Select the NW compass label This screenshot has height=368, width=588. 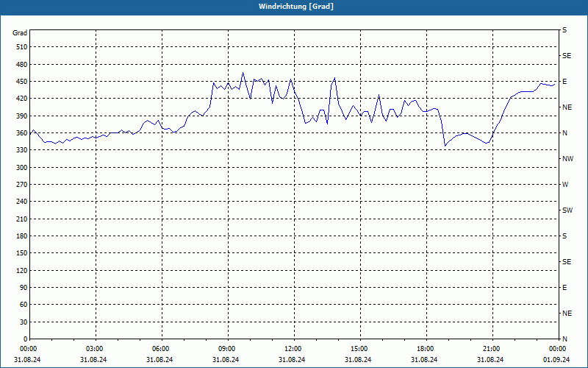pyautogui.click(x=567, y=159)
